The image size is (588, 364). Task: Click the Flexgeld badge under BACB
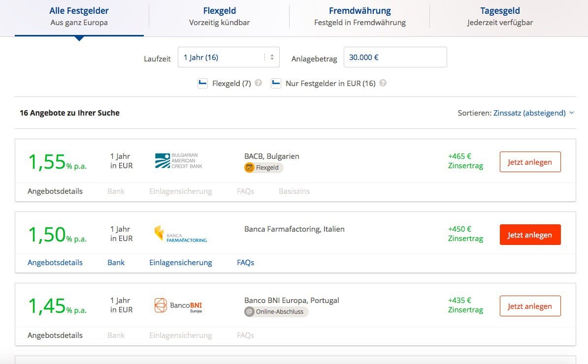tap(263, 167)
